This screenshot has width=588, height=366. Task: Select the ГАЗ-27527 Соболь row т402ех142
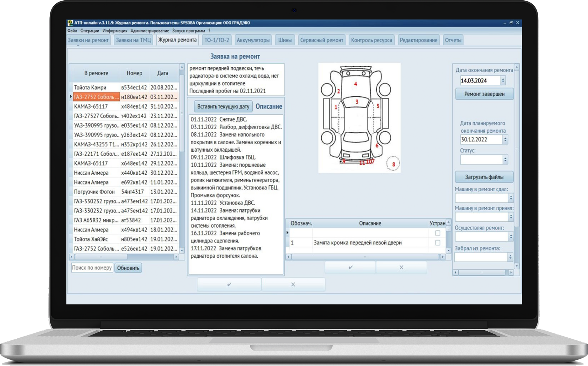[126, 116]
